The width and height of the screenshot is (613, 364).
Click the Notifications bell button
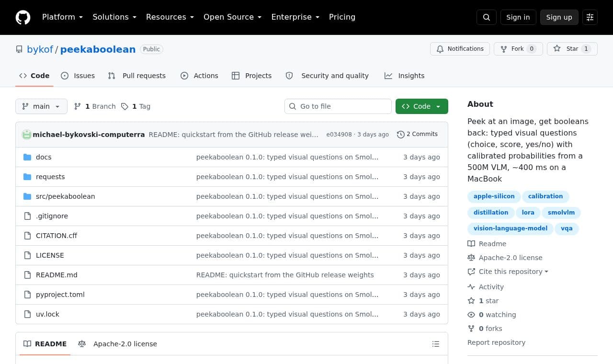pyautogui.click(x=460, y=49)
